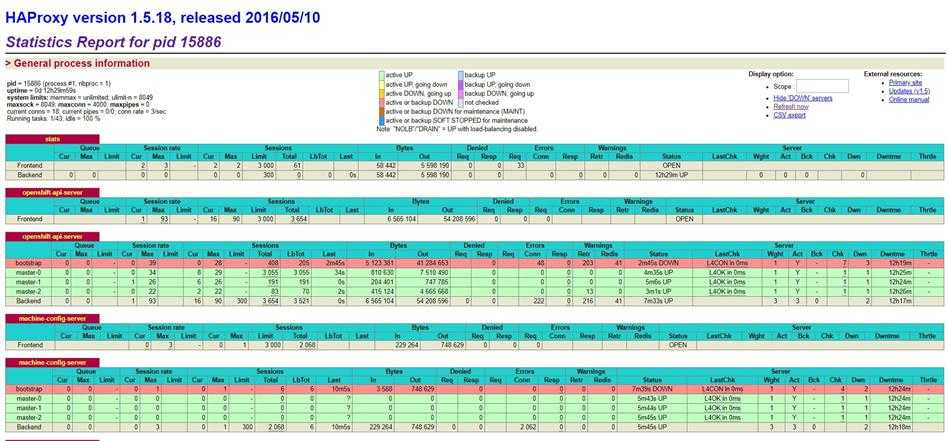The image size is (948, 441).
Task: Click the '5m6s UP' status cell
Action: (658, 281)
